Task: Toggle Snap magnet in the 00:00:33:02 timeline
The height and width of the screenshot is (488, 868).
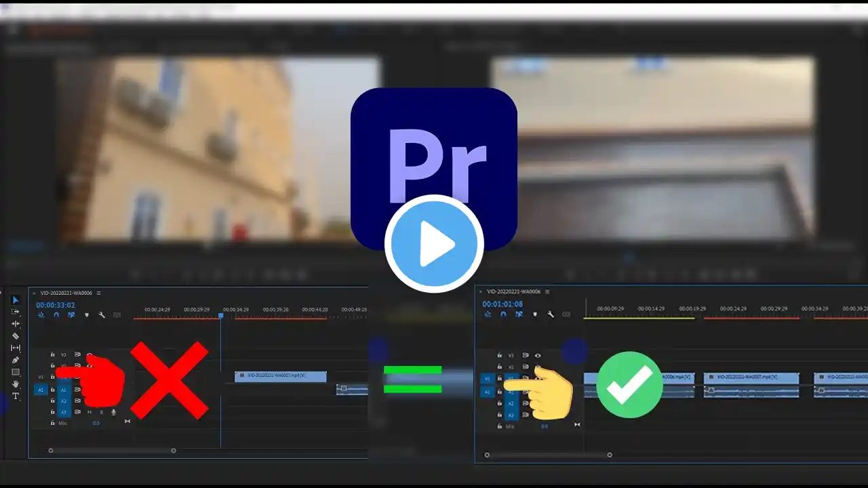Action: 56,315
